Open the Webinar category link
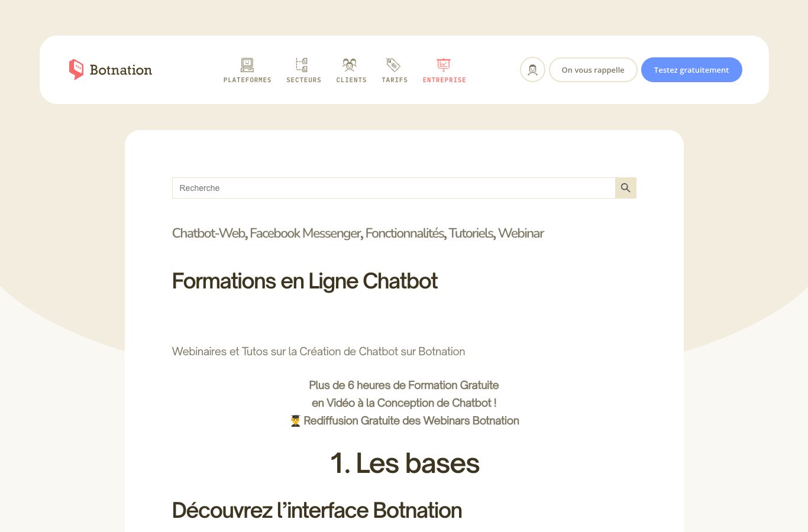This screenshot has width=808, height=532. (521, 233)
